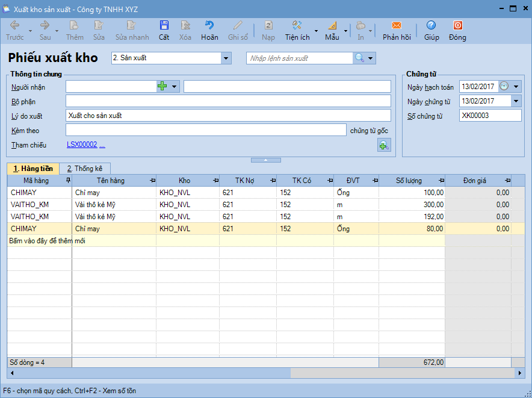
Task: Click the Đóng close toolbar icon
Action: tap(457, 30)
